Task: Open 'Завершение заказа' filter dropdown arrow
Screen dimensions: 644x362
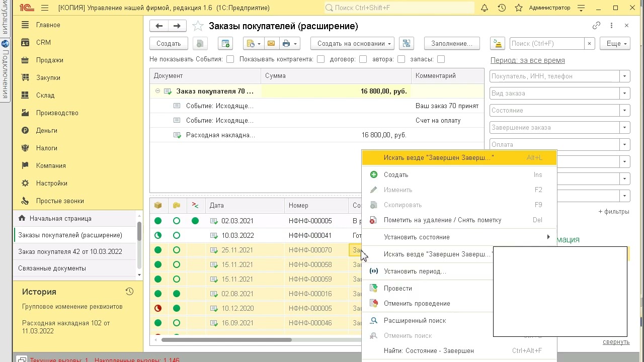Action: coord(625,128)
